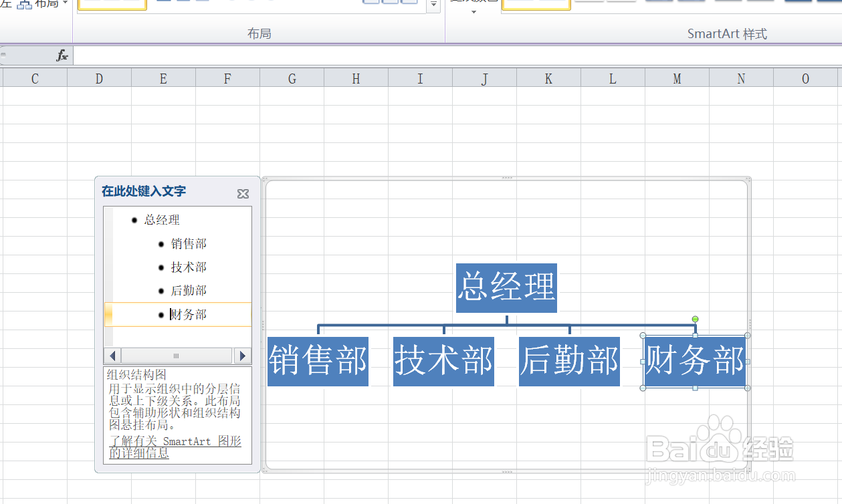Click the text pane scroll-right arrow
This screenshot has width=842, height=504.
(243, 356)
